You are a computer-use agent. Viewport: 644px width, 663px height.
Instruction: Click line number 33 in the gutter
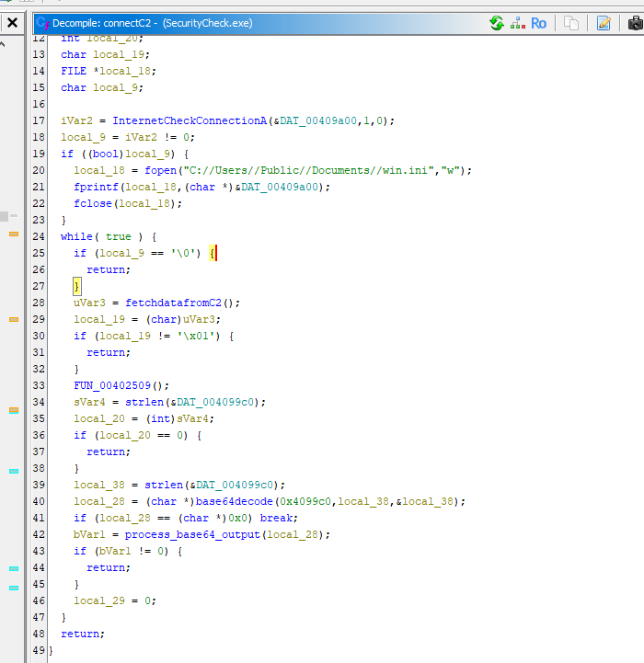(39, 385)
